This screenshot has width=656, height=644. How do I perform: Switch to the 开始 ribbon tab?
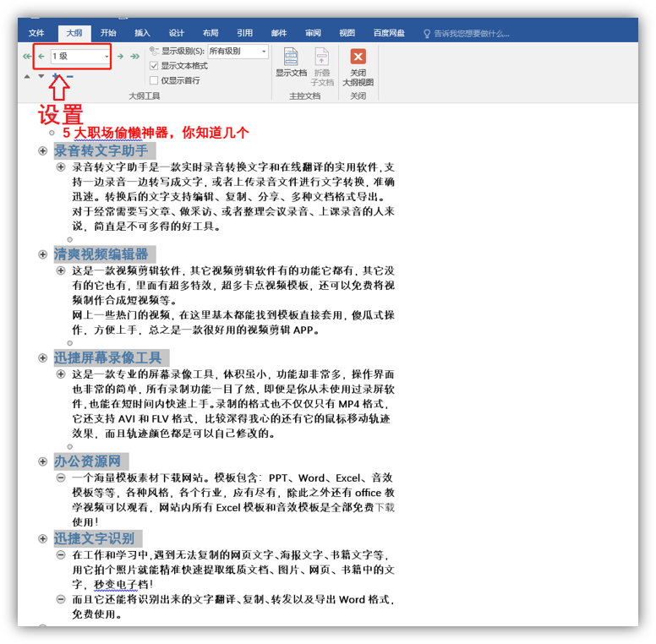[x=108, y=33]
